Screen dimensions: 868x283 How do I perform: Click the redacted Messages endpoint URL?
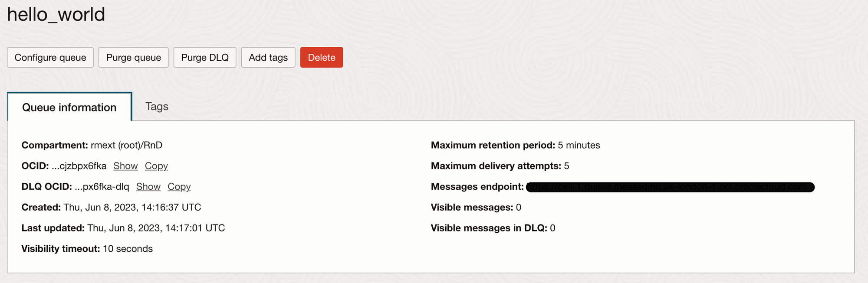pyautogui.click(x=670, y=187)
